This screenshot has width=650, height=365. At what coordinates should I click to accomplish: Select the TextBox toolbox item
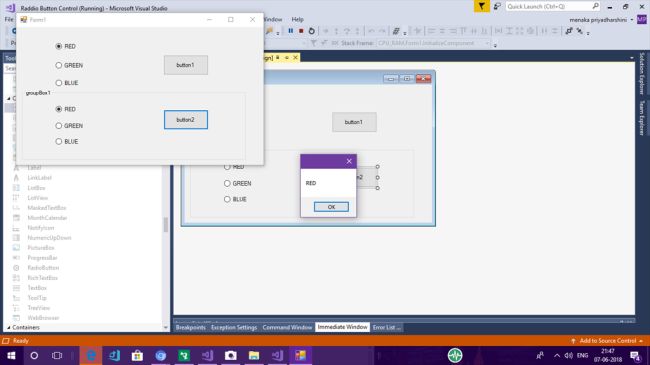tap(37, 288)
